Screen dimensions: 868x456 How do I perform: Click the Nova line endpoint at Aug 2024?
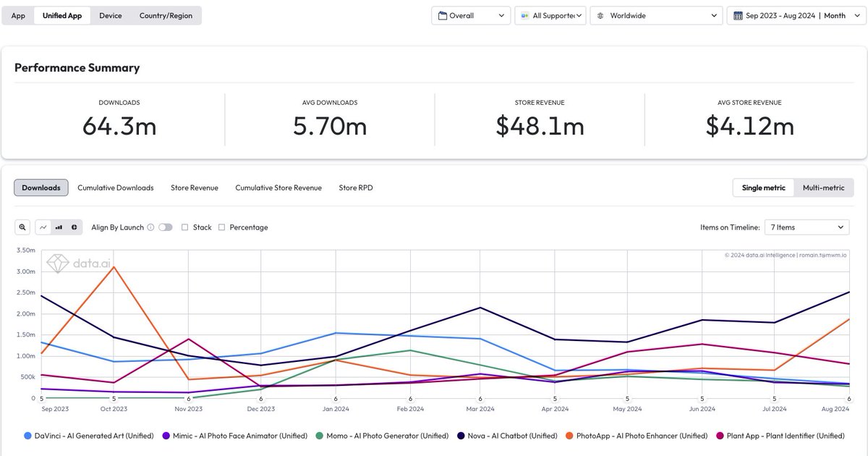[849, 292]
